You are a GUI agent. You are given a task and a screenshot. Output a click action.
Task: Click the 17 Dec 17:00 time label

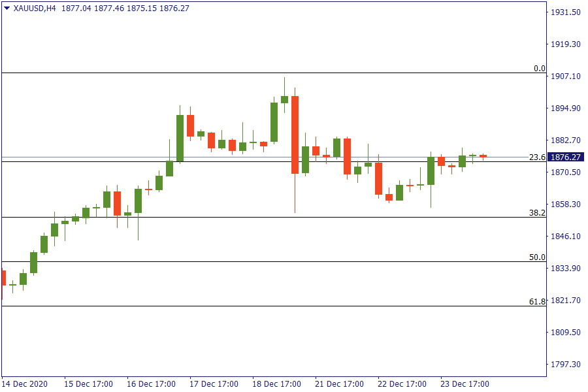(x=214, y=384)
